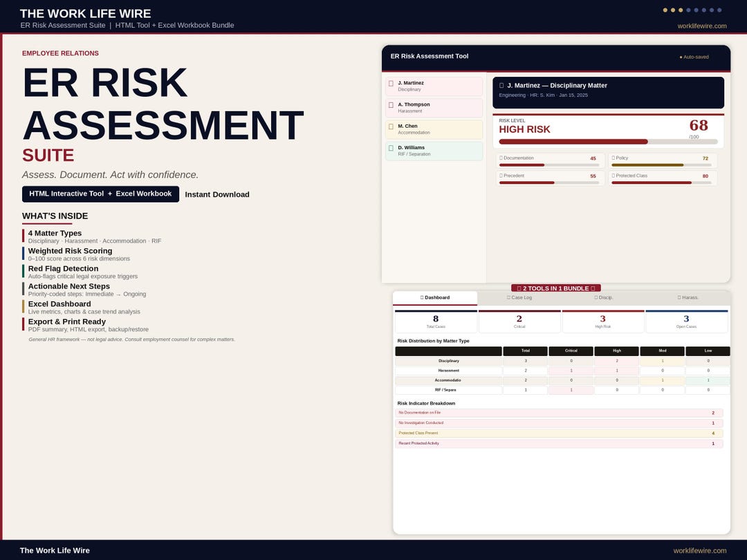Click THE WORK LIFE WIRE header title

pos(85,13)
